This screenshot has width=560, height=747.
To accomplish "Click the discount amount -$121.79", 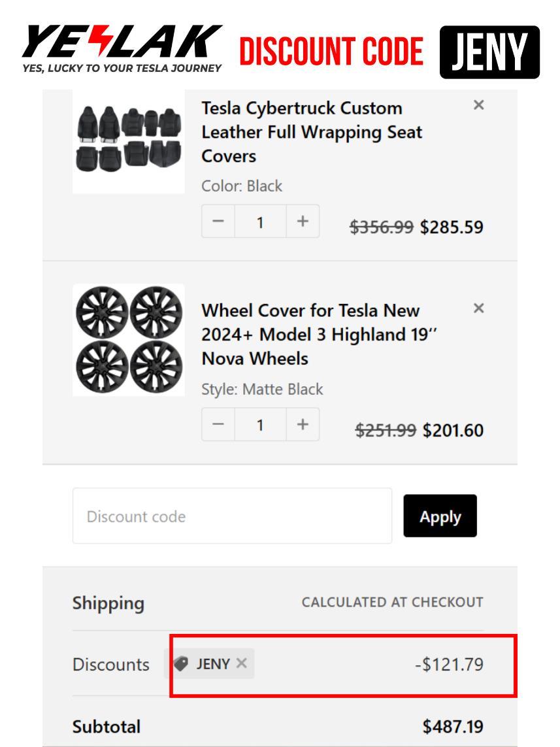I will pyautogui.click(x=448, y=665).
